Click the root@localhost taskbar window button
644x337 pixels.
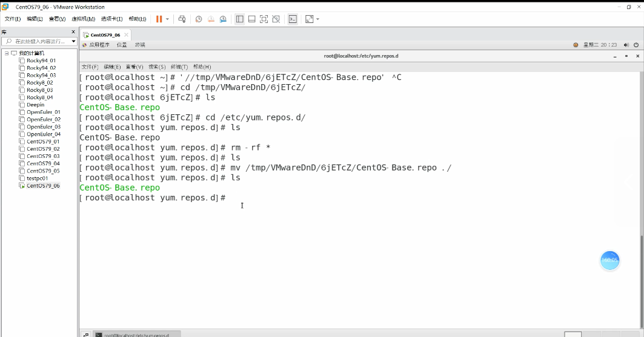(137, 335)
